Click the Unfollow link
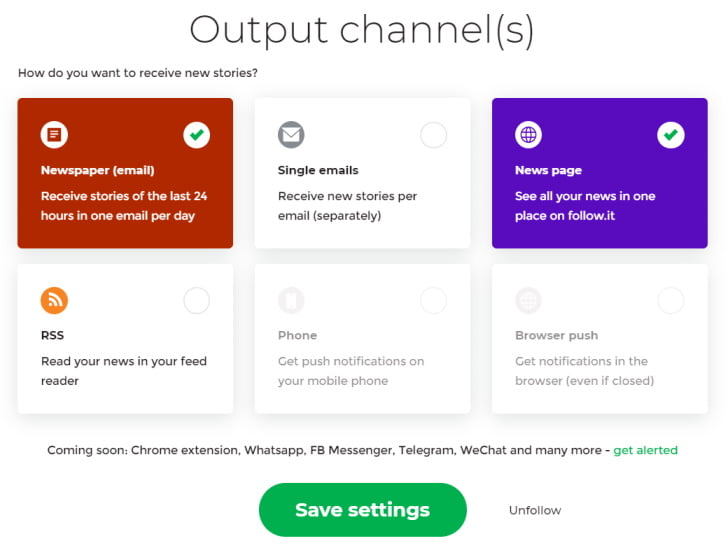Screen dimensions: 728x548 tap(535, 510)
